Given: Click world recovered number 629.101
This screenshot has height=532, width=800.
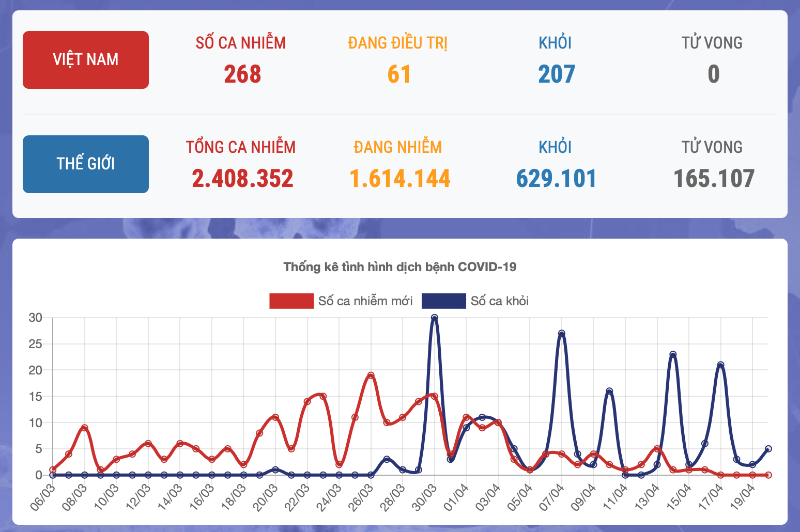Looking at the screenshot, I should (x=556, y=179).
